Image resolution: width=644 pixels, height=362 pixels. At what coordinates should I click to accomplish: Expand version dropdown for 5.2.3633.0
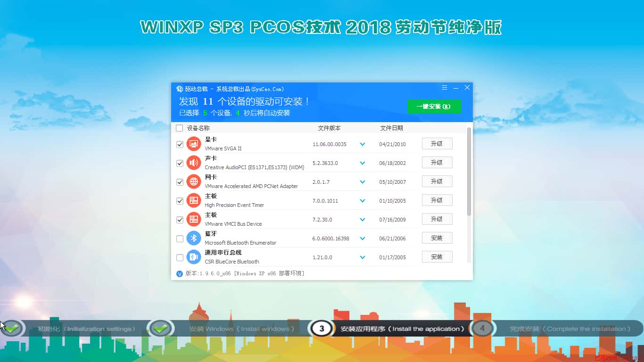coord(363,163)
